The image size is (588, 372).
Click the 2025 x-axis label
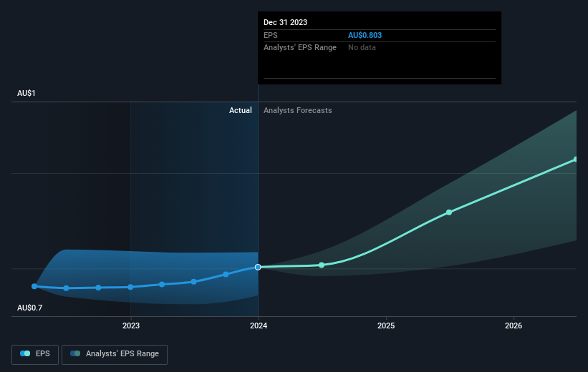[x=386, y=325]
